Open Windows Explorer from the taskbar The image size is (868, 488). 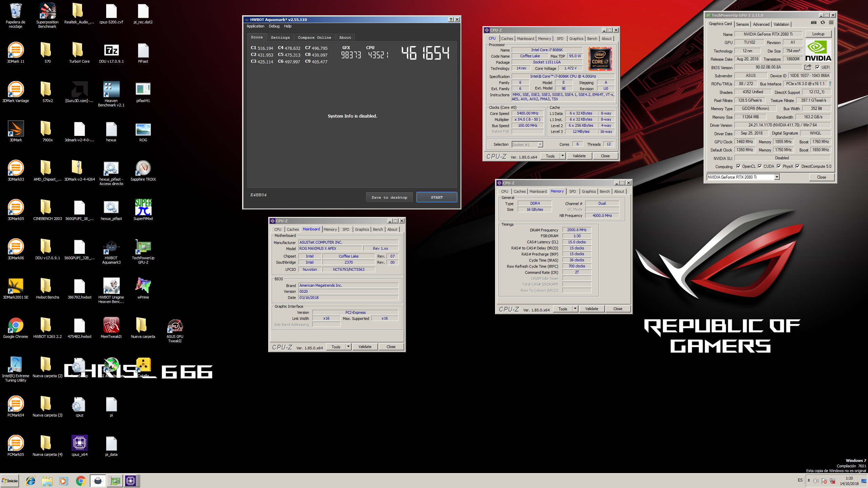pos(47,481)
